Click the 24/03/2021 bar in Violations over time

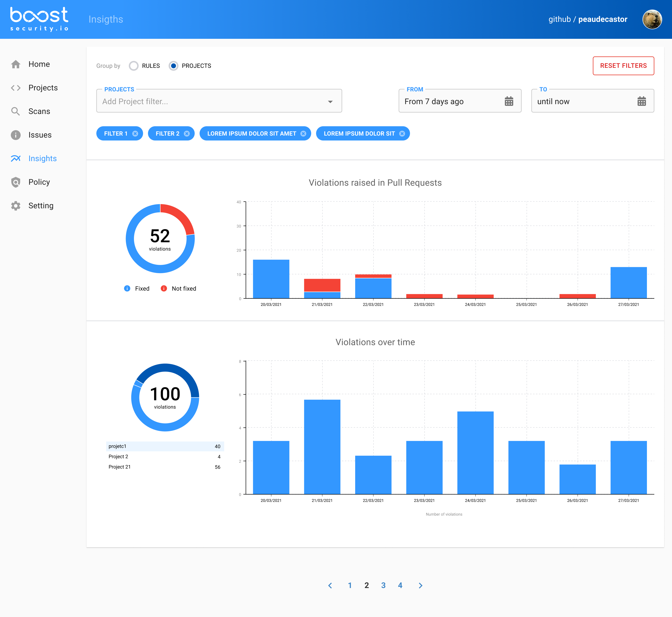pos(475,453)
